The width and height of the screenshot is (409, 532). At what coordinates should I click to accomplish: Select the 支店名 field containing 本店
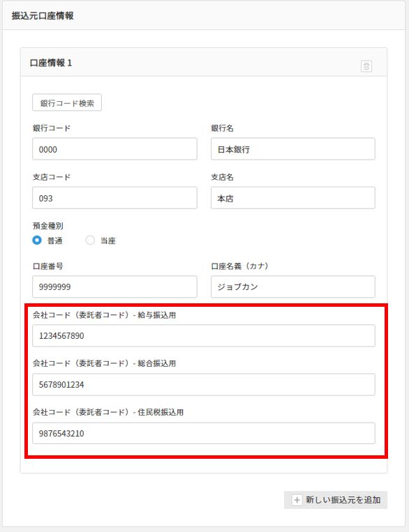click(x=293, y=198)
